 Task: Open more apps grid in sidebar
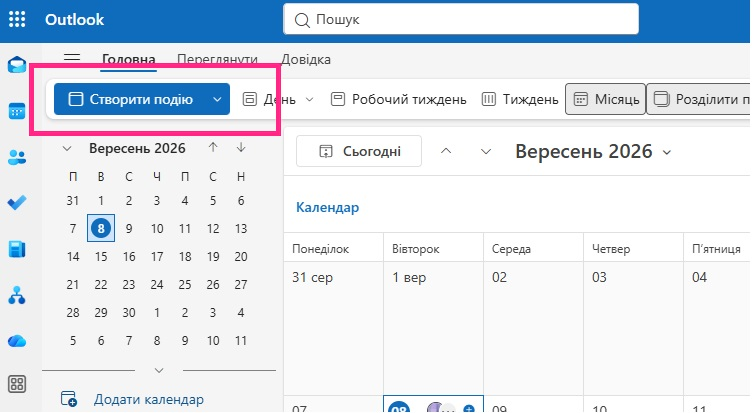pos(17,384)
